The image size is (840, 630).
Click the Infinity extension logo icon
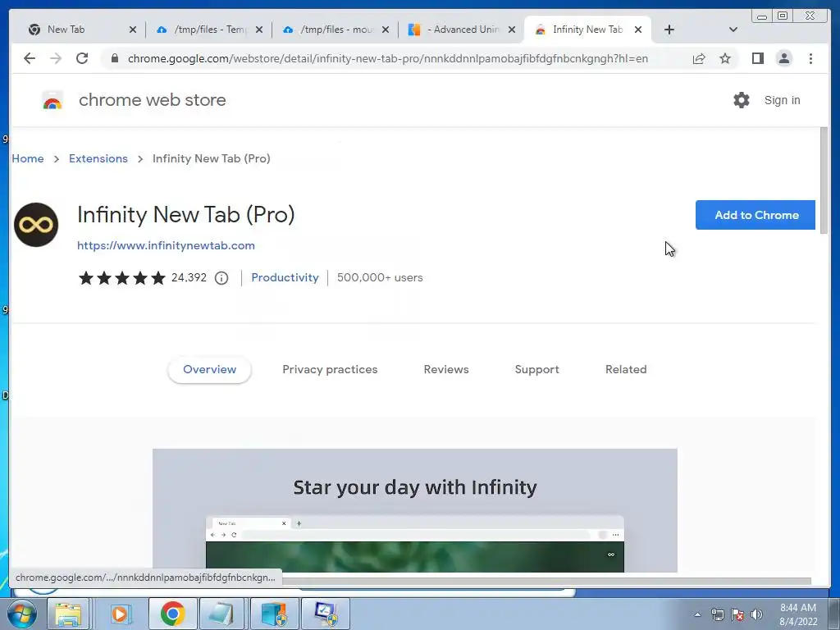pos(36,225)
